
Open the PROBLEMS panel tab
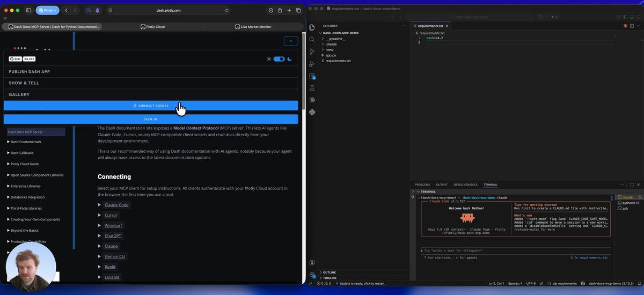pyautogui.click(x=422, y=185)
